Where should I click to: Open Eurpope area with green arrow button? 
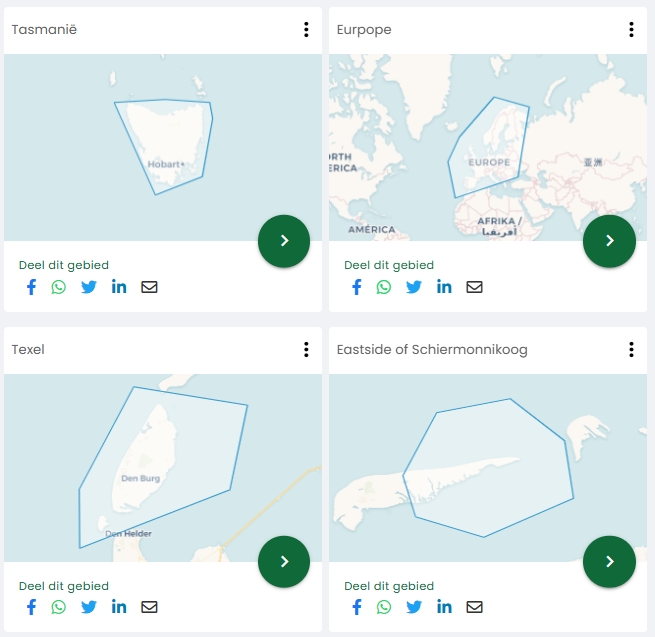609,241
